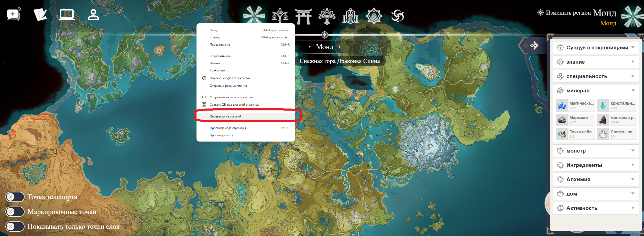This screenshot has height=236, width=644.
Task: Select the torii gate region icon
Action: pos(303,16)
